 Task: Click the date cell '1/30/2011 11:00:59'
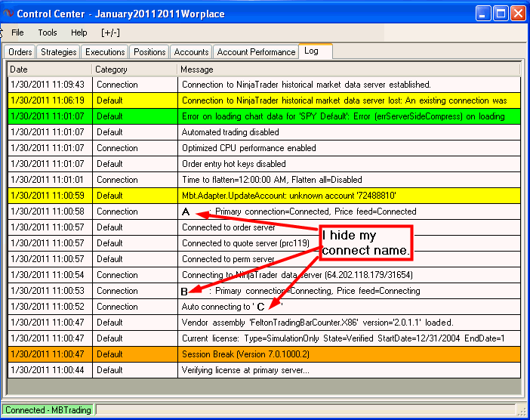[50, 196]
